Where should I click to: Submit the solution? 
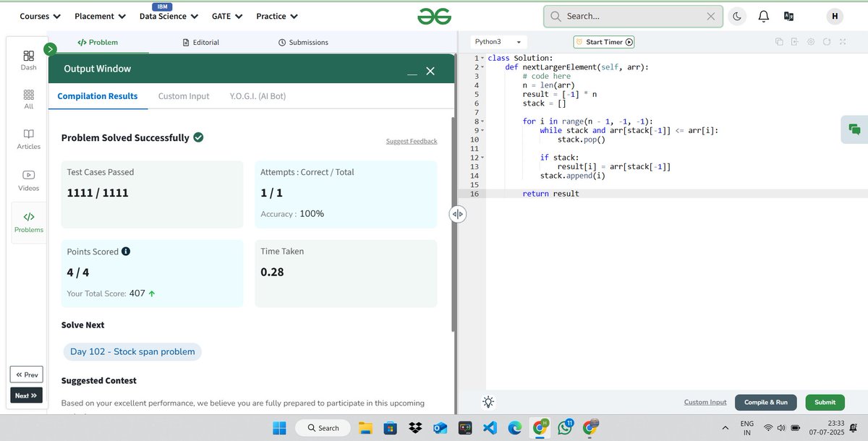pos(825,402)
